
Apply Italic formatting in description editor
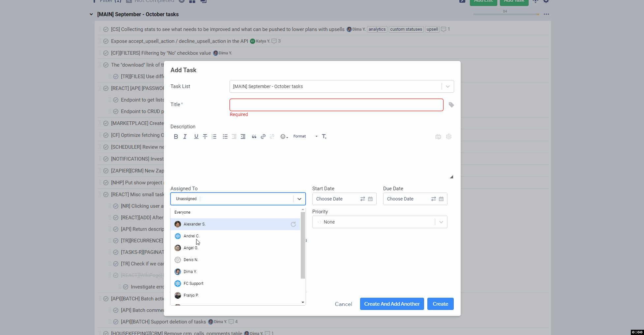point(185,137)
